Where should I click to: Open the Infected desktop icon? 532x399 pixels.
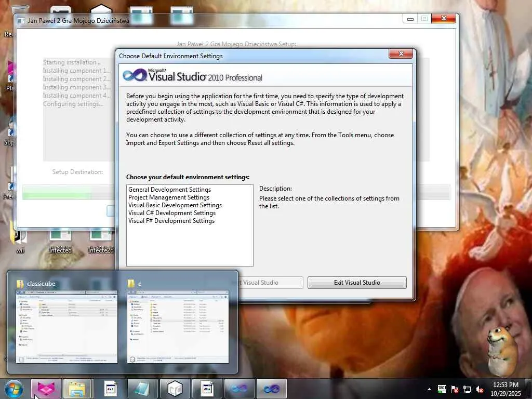[60, 241]
